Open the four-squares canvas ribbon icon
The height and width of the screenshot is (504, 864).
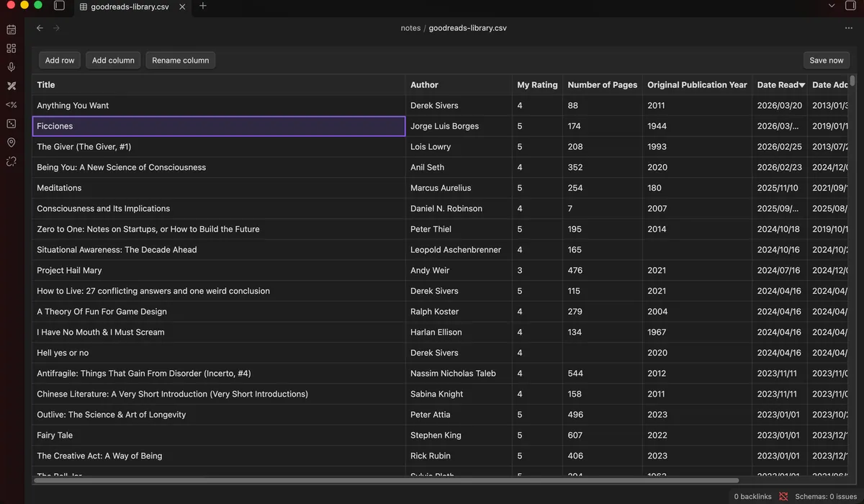(11, 48)
